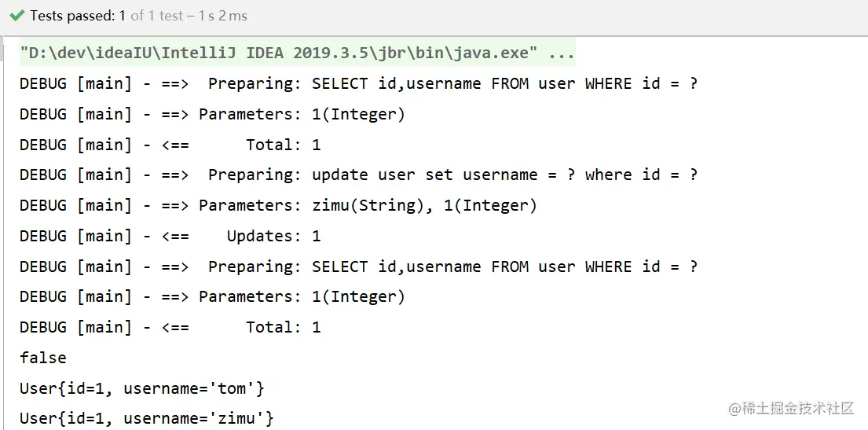
Task: Click the second SELECT id,username Preparing line
Action: click(359, 267)
